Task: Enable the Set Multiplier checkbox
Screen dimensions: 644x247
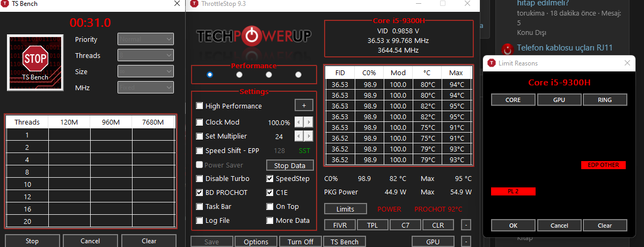Action: pos(200,136)
